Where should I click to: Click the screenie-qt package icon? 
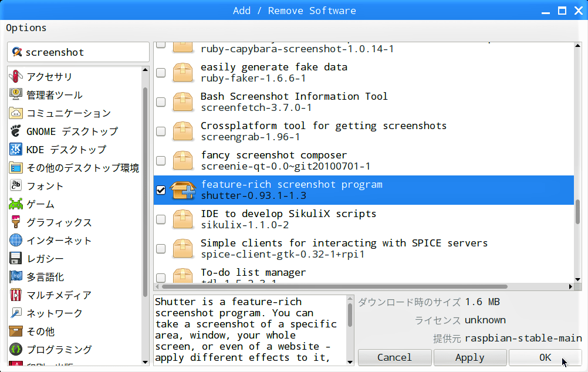tap(183, 161)
